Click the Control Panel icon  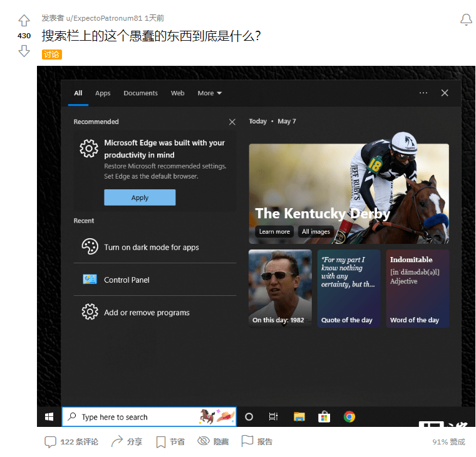pyautogui.click(x=90, y=279)
